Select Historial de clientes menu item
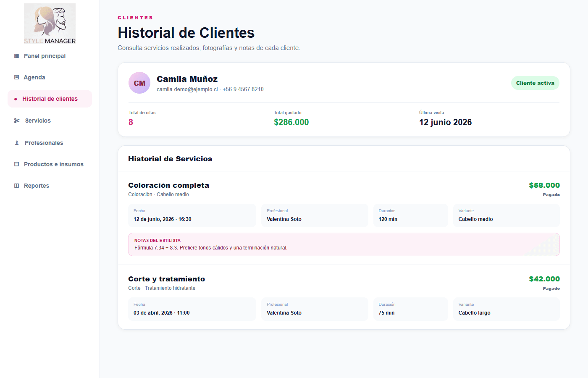The height and width of the screenshot is (378, 588). pyautogui.click(x=50, y=99)
